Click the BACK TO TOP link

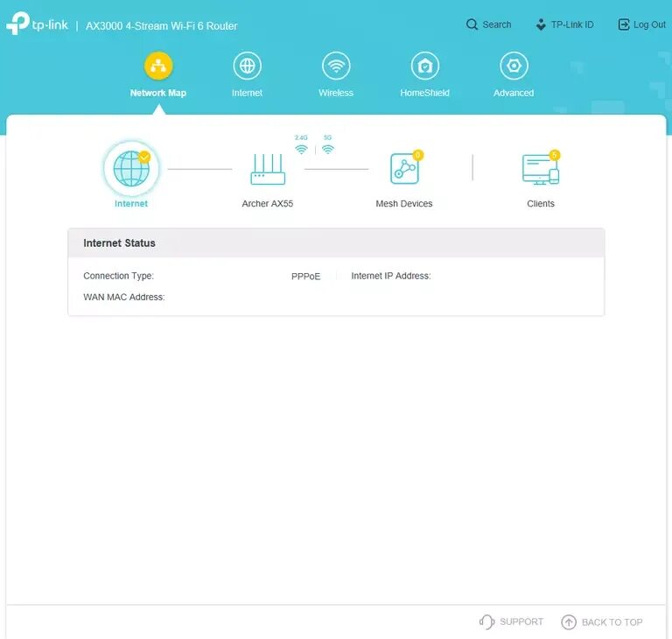point(612,622)
